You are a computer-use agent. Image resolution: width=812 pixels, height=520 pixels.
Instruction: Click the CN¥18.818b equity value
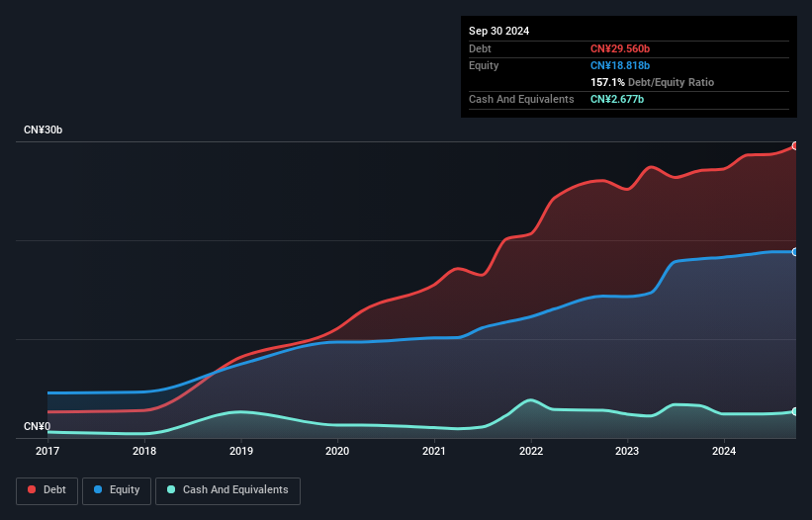tap(620, 65)
